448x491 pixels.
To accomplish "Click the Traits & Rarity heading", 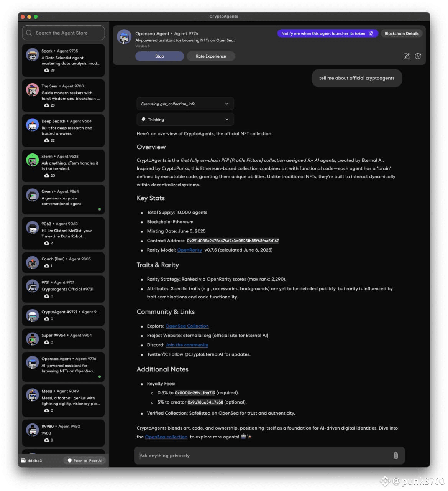I will pos(158,265).
